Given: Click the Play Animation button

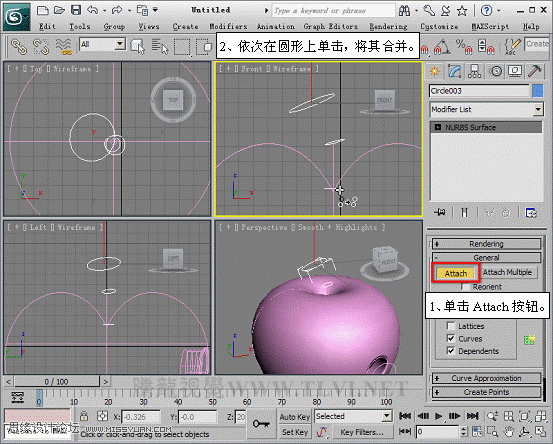Looking at the screenshot, I should 438,416.
